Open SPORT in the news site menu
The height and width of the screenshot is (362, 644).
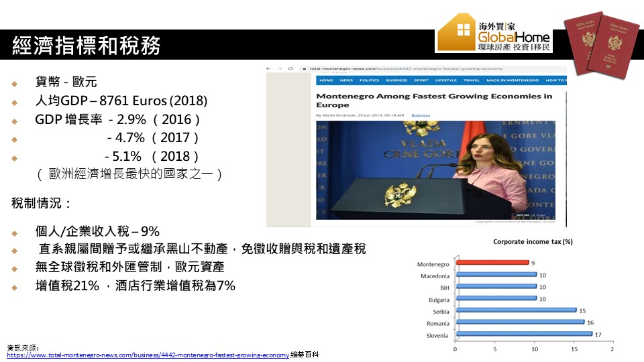click(x=421, y=80)
